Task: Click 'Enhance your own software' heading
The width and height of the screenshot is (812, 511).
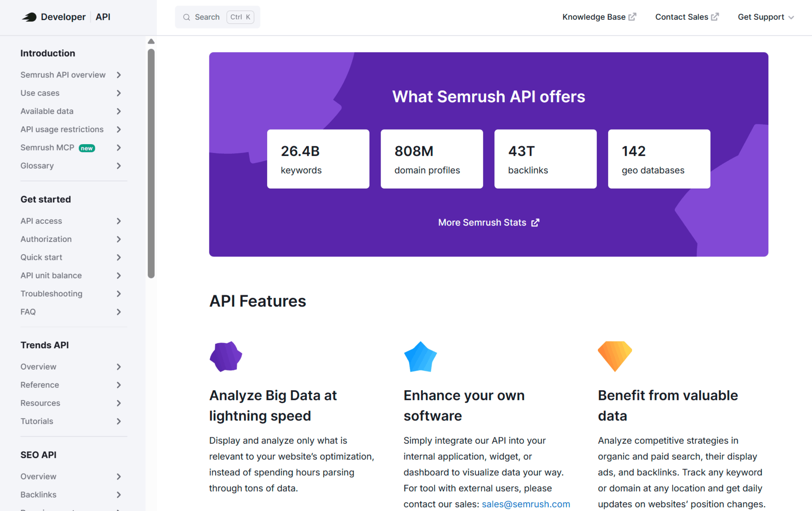Action: (x=464, y=406)
